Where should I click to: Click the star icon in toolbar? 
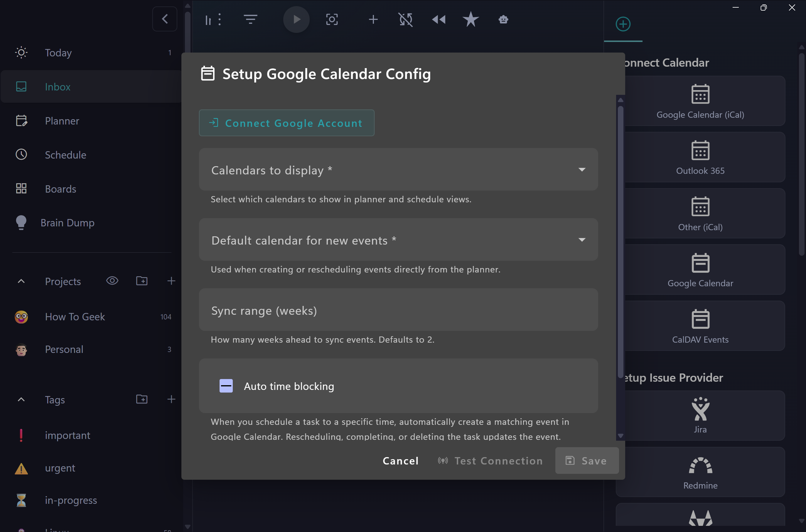(x=471, y=19)
